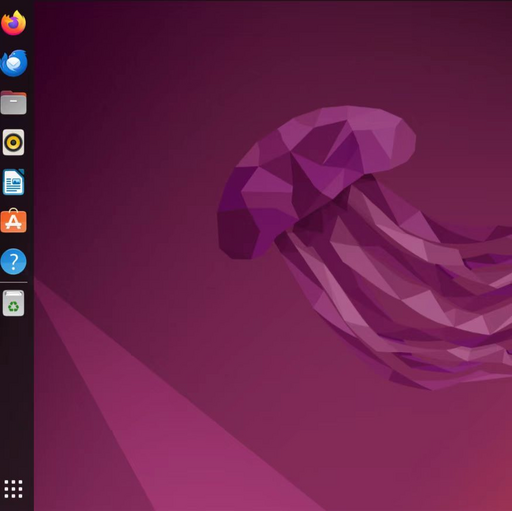Launch Thunderbird Mail from the dock

(x=14, y=63)
